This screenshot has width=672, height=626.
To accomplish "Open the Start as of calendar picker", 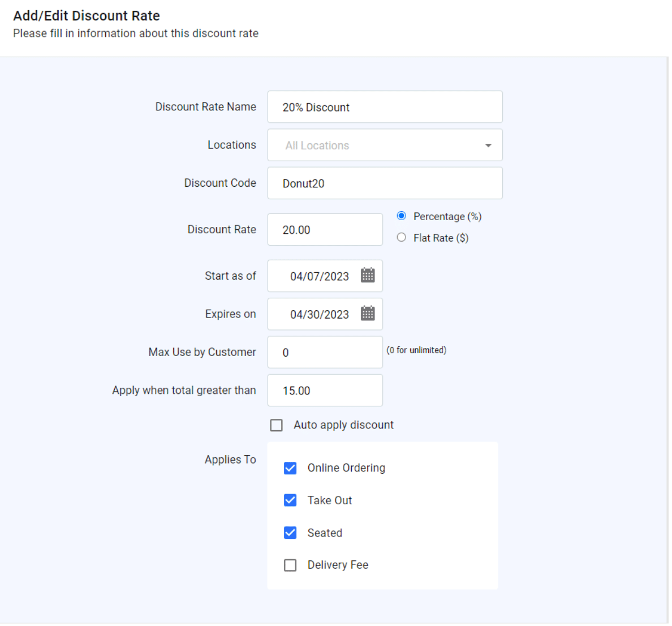I will point(368,275).
